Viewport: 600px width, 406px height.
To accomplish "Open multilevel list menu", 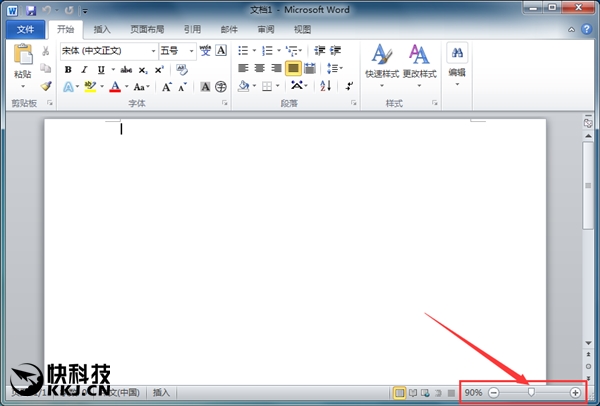I will pos(294,51).
